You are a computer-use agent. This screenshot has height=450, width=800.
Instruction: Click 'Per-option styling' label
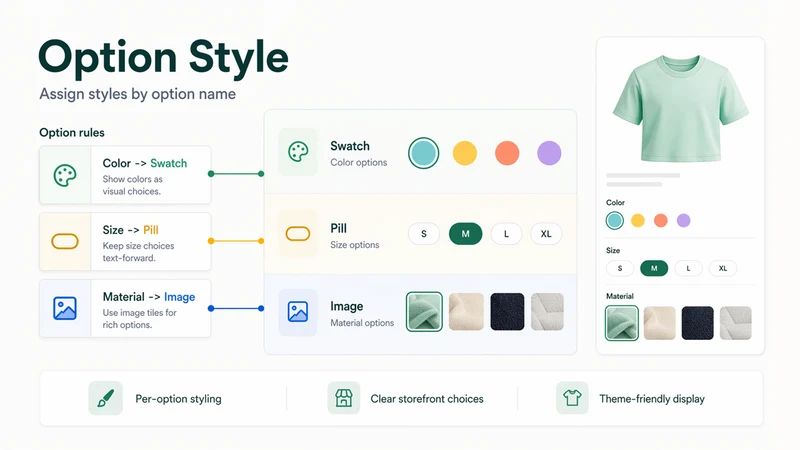(x=179, y=399)
